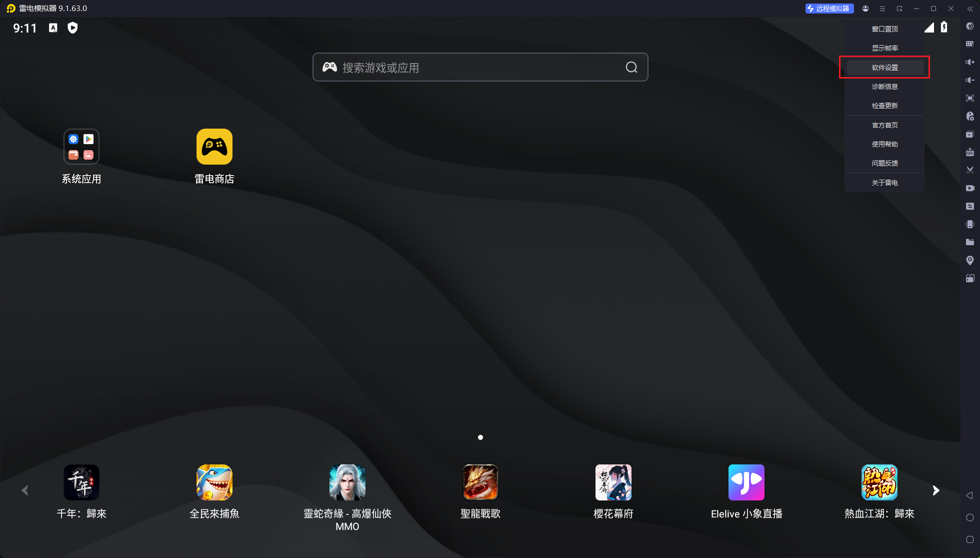Open 诊断信息 from the dropdown menu

[x=884, y=87]
